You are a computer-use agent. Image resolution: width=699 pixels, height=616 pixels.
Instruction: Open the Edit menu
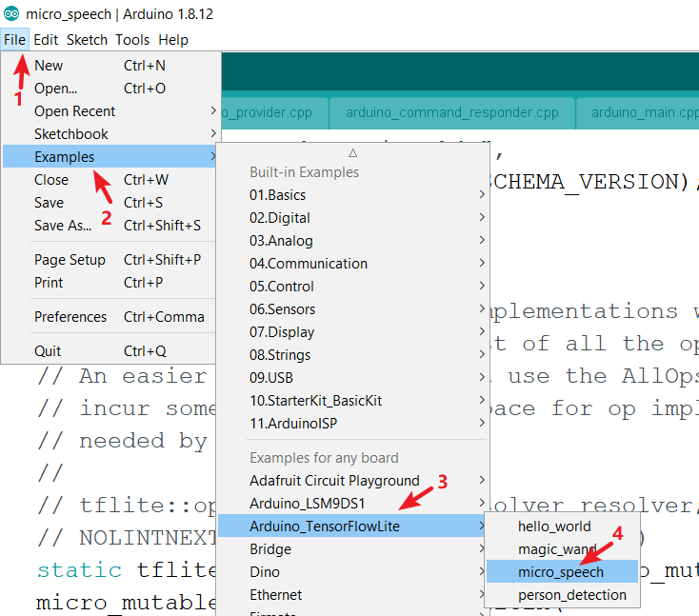coord(46,40)
